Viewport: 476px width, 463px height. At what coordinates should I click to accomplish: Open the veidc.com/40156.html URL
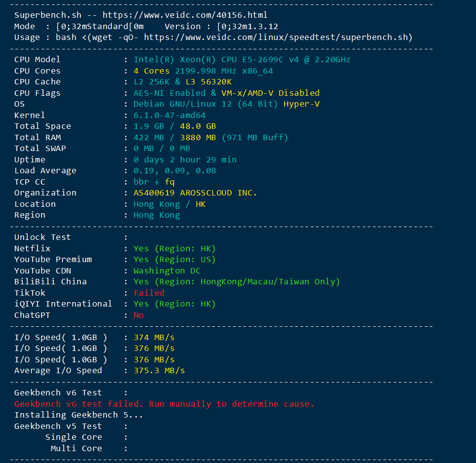point(185,15)
